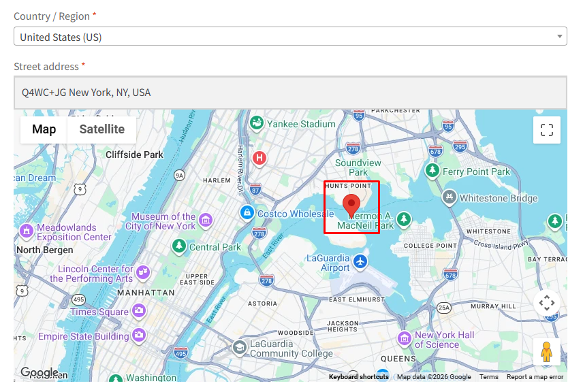The height and width of the screenshot is (392, 583).
Task: Click the JACKSON HEIGHTS label
Action: pyautogui.click(x=343, y=326)
